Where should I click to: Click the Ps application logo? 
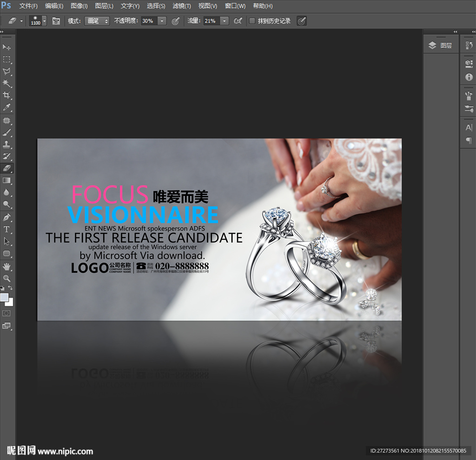click(x=6, y=5)
